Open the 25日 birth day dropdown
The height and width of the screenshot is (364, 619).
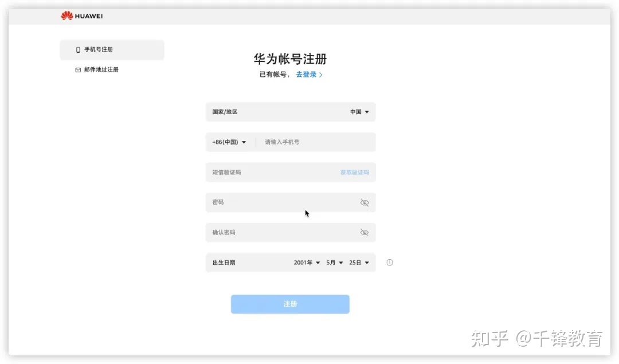(359, 263)
